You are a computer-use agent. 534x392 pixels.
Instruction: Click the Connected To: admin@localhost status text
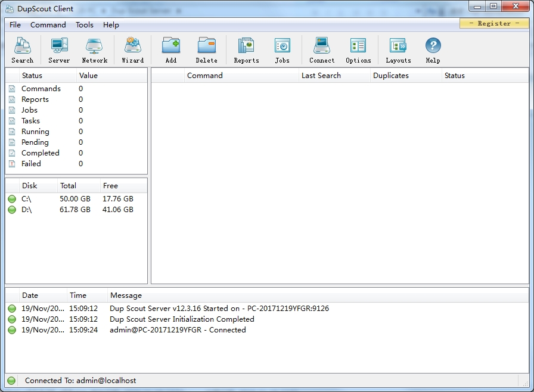coord(80,381)
